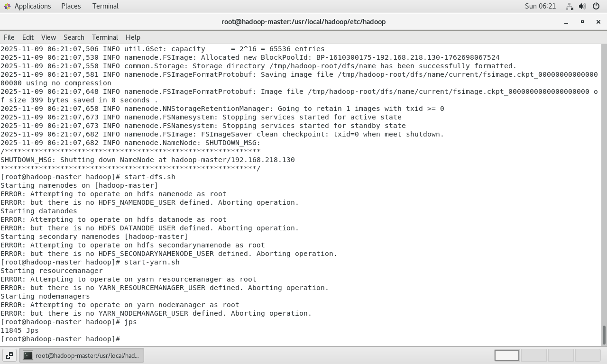Click the 'Starting namenodes on [hadoop-master]' line

coord(79,185)
